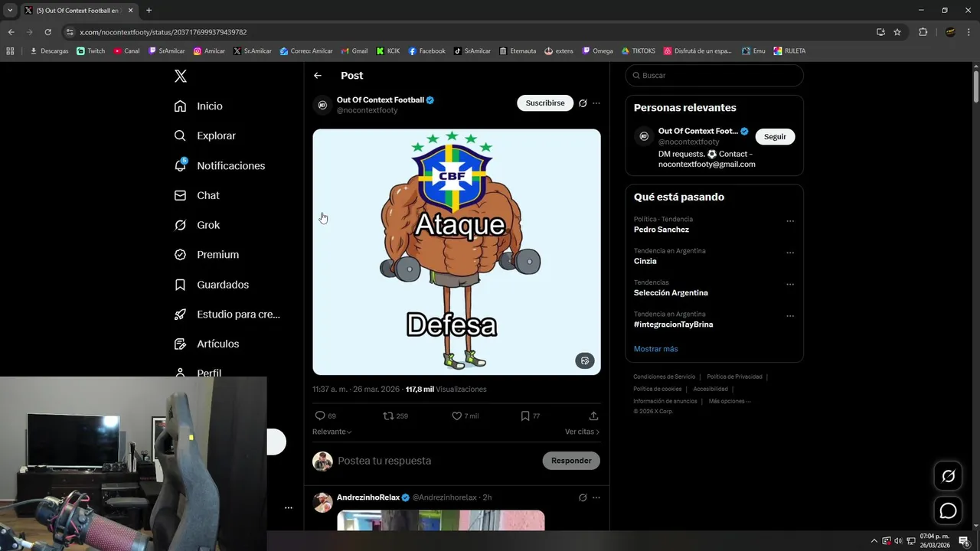980x551 pixels.
Task: Open the Pedro Sanchez trend
Action: [661, 230]
